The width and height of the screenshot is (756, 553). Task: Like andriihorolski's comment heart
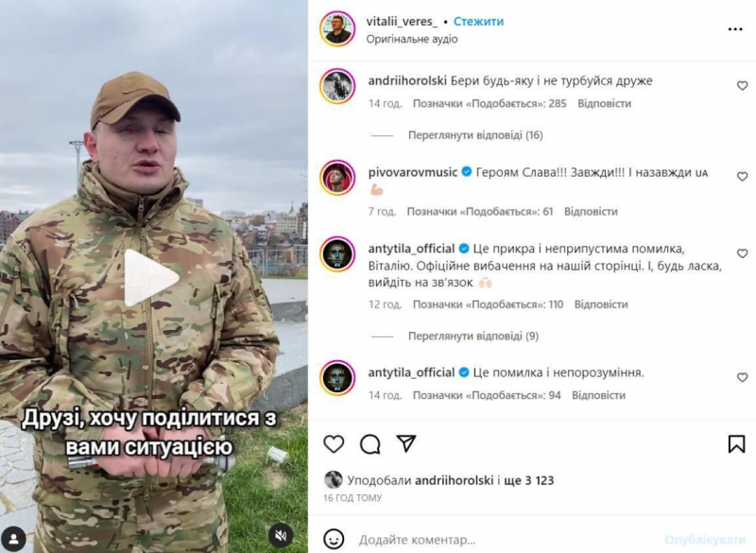[x=742, y=85]
